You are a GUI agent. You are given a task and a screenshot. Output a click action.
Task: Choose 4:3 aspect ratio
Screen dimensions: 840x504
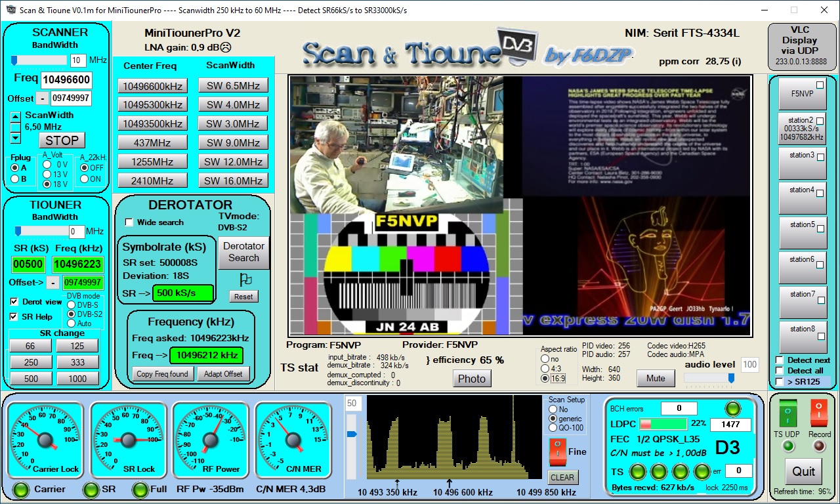tap(545, 368)
